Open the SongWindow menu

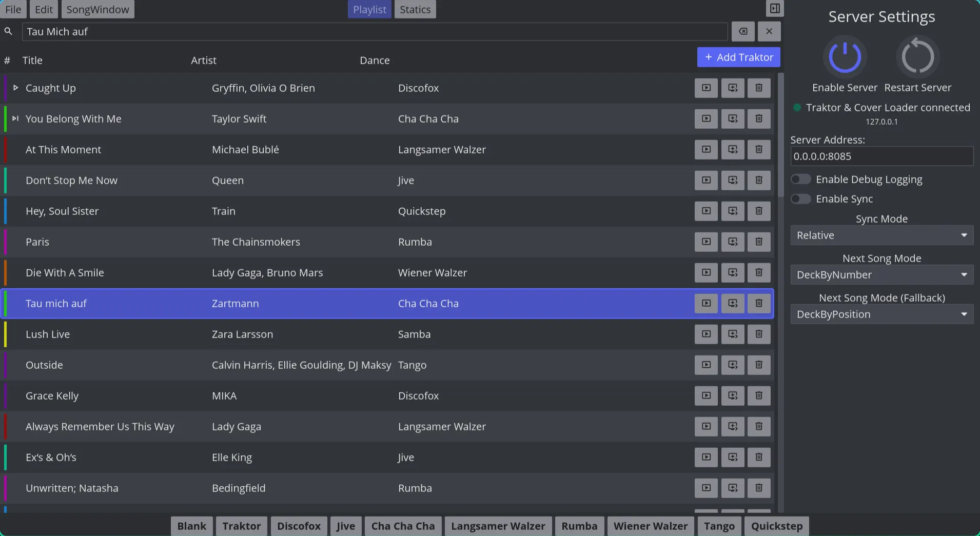click(x=98, y=9)
